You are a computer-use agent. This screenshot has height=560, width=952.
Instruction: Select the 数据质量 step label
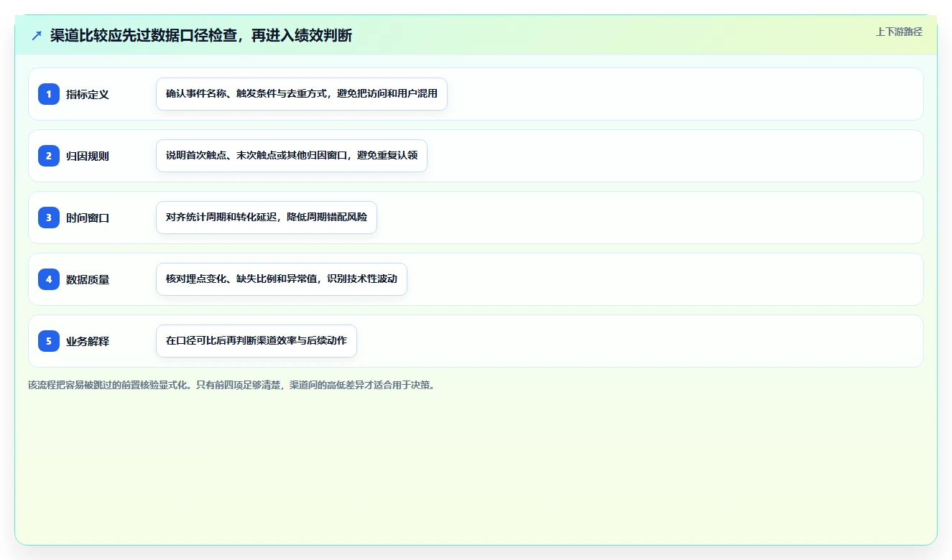click(88, 279)
